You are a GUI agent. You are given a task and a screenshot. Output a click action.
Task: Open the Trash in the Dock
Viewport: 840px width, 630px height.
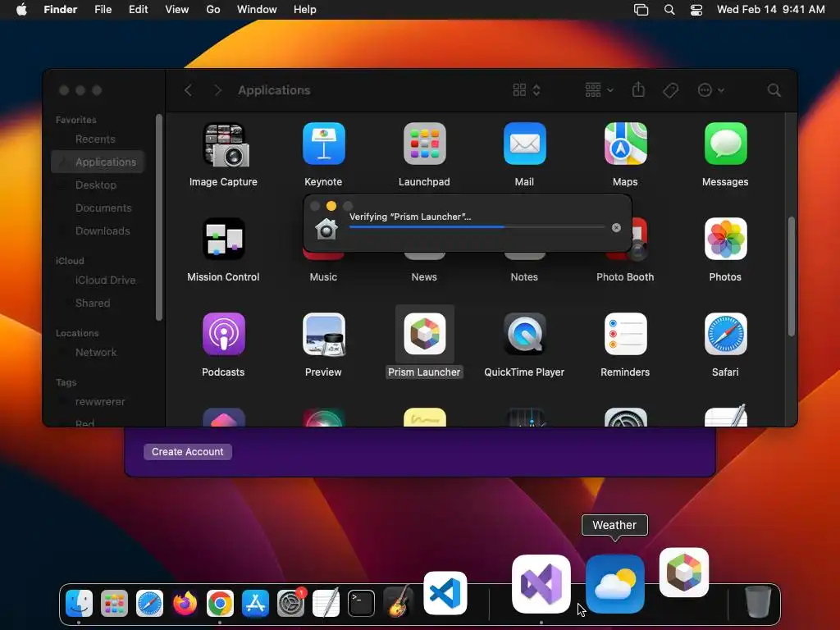coord(758,602)
